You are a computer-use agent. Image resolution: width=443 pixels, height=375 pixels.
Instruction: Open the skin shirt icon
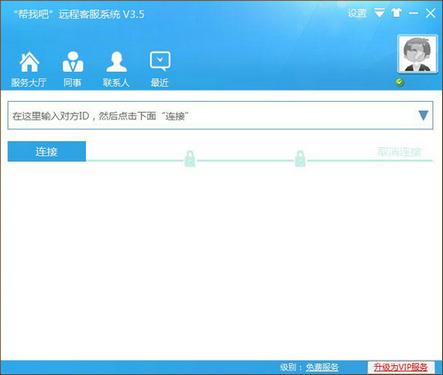(396, 13)
